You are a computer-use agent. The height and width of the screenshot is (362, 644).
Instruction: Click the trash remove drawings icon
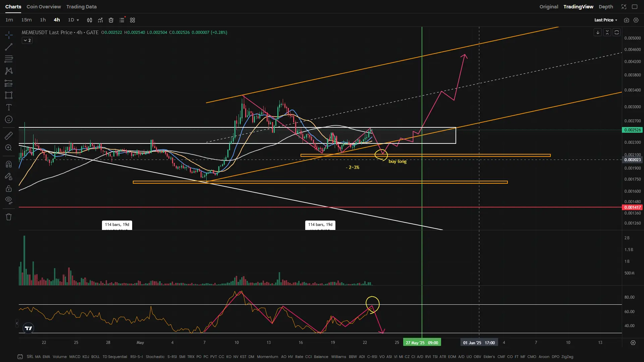pos(9,217)
